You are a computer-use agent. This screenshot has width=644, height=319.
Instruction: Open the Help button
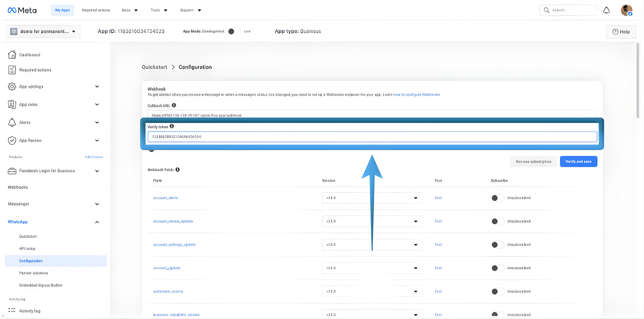click(621, 32)
